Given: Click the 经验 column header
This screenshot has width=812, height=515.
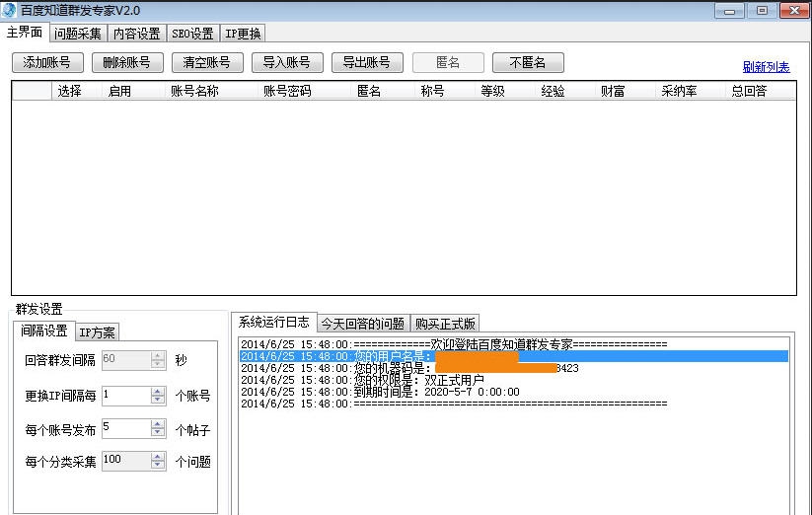Looking at the screenshot, I should pyautogui.click(x=564, y=91).
